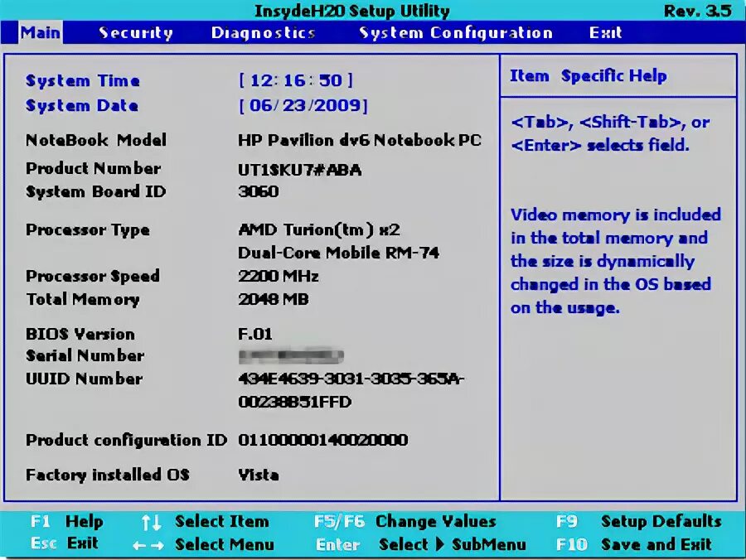Image resolution: width=746 pixels, height=560 pixels.
Task: Open the Security menu tab
Action: 136,32
